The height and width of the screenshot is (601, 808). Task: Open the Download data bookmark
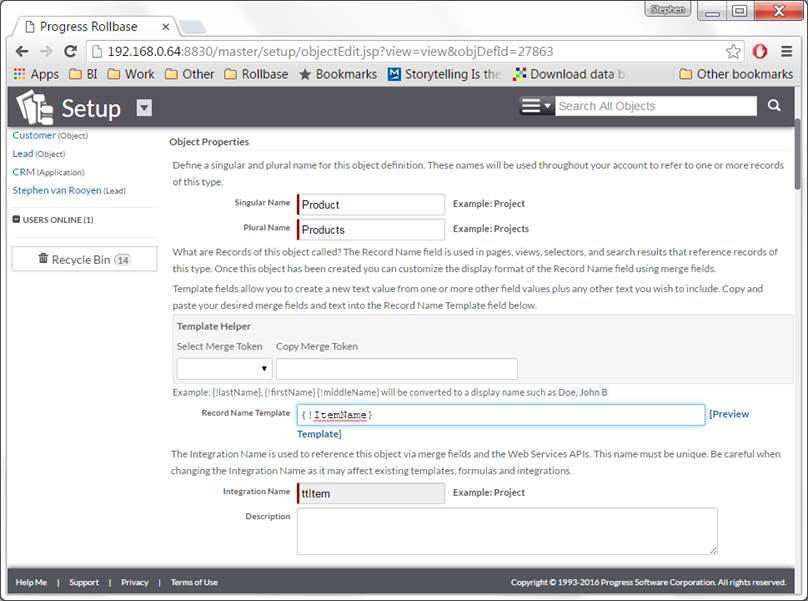point(569,74)
